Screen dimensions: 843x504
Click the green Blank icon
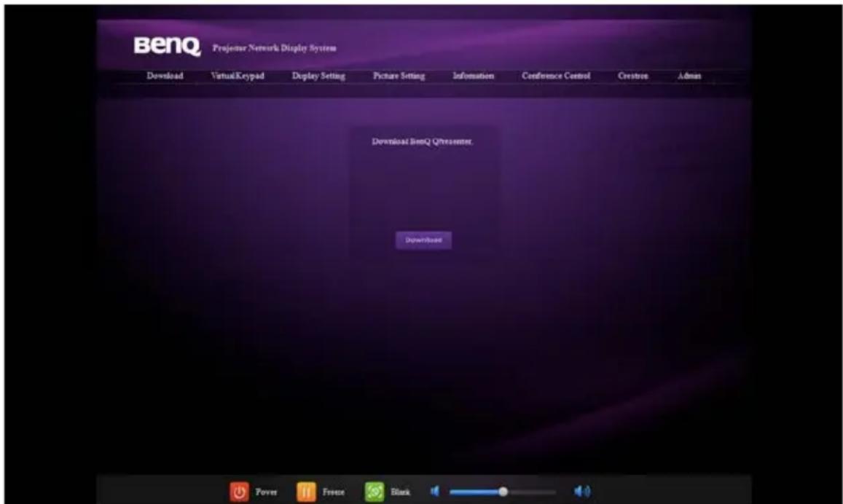pos(375,492)
